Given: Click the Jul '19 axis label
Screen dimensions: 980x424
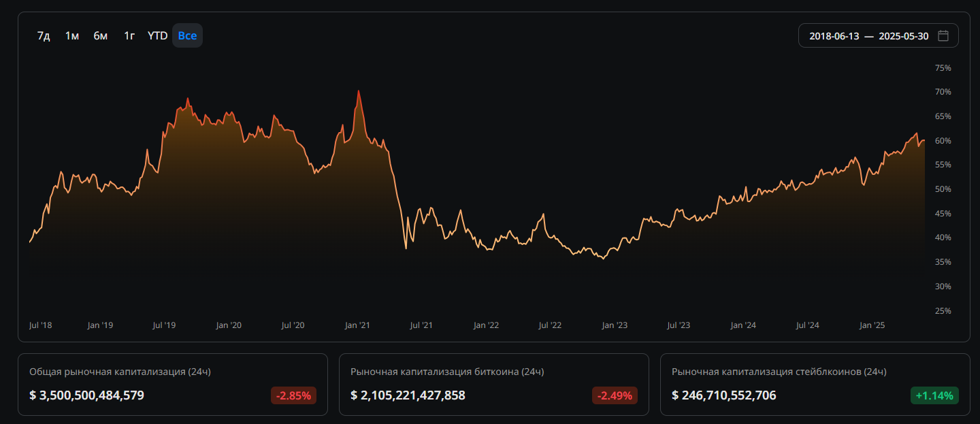Looking at the screenshot, I should (x=164, y=325).
